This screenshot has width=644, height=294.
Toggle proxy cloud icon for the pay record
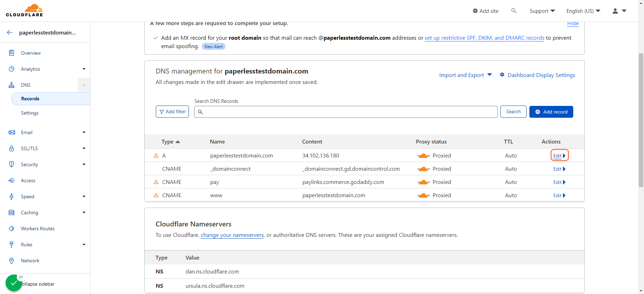[423, 182]
